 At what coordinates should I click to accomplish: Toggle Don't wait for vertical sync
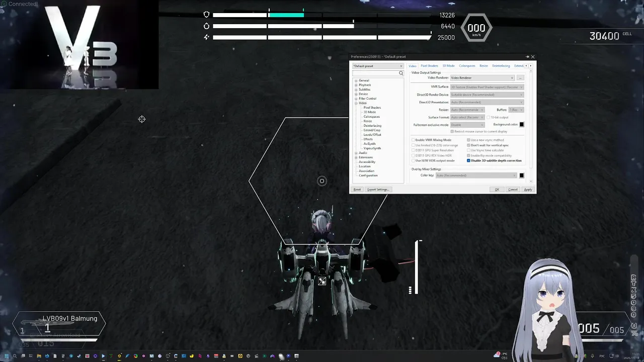pos(468,145)
